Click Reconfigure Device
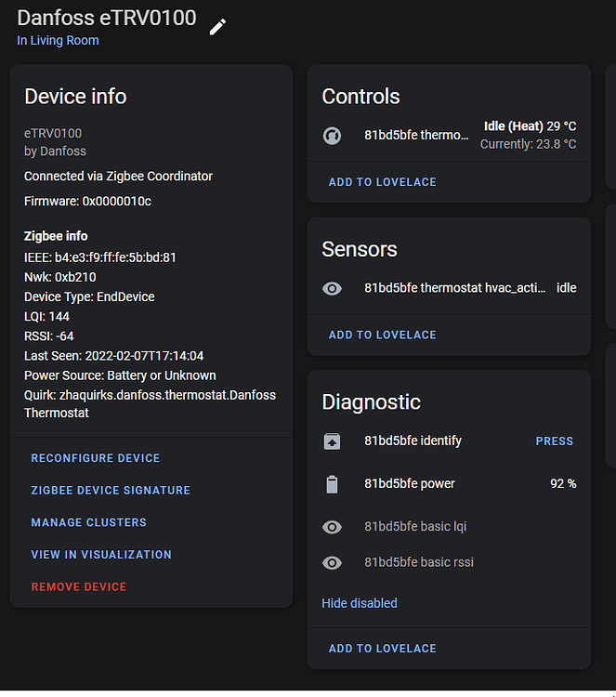This screenshot has height=697, width=616. pos(95,458)
